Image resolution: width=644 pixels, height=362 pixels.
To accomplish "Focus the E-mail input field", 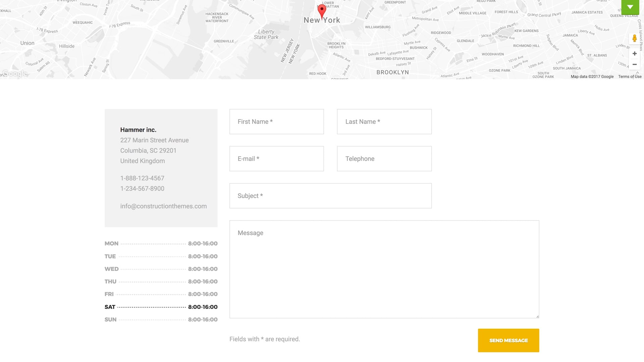I will point(276,159).
